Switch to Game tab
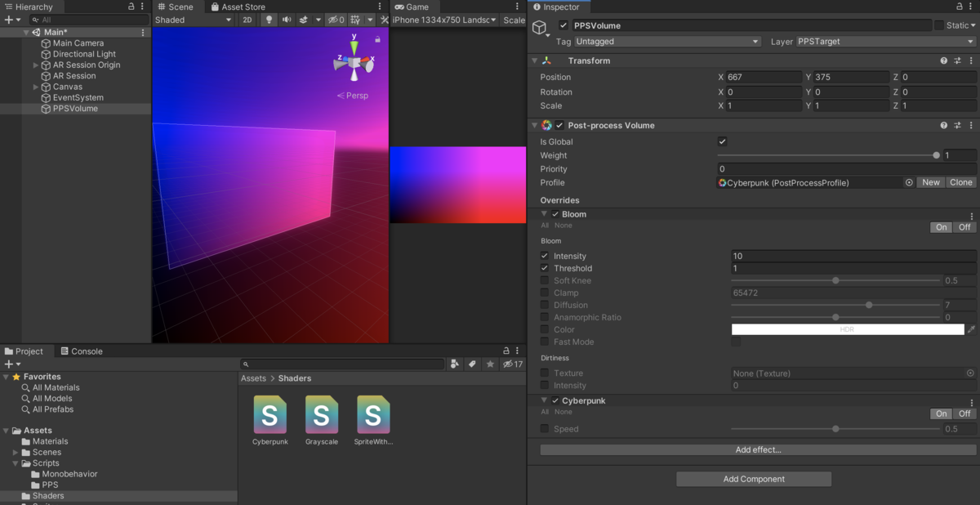980x505 pixels. pyautogui.click(x=411, y=7)
